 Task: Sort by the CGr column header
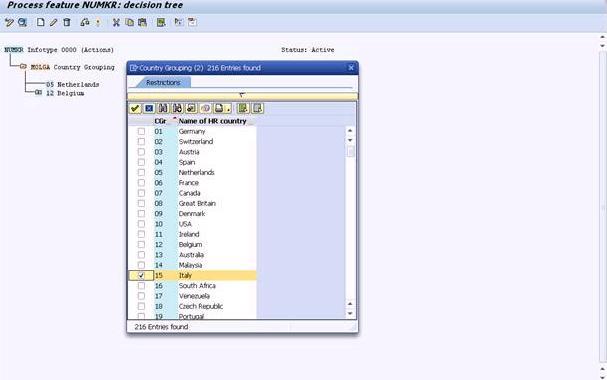(x=160, y=121)
